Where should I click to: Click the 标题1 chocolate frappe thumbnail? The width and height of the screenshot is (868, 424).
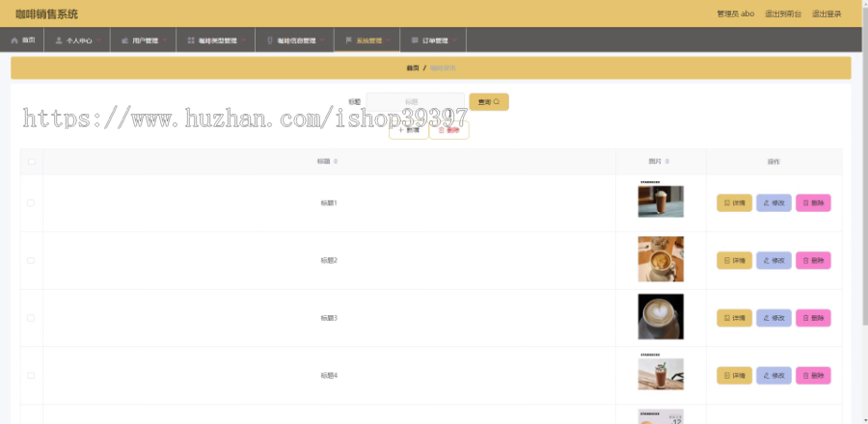(x=661, y=201)
